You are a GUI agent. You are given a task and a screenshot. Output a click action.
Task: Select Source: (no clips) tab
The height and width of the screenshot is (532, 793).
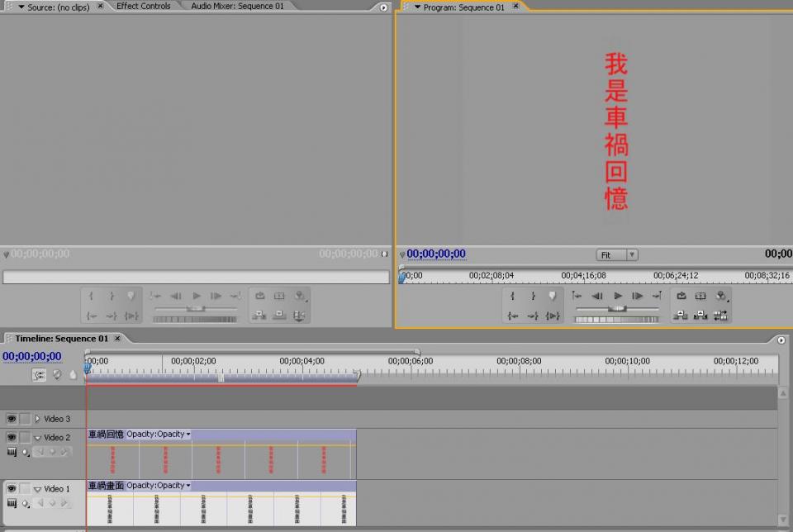pyautogui.click(x=58, y=7)
